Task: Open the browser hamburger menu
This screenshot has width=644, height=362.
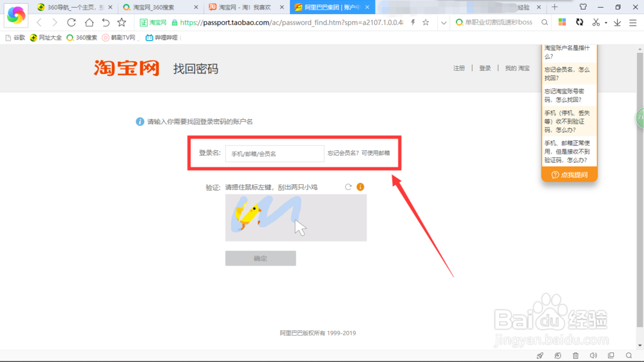Action: point(633,23)
